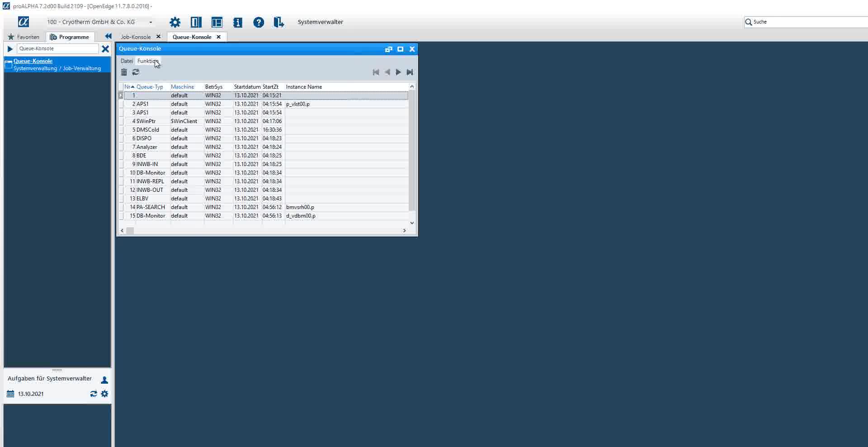The width and height of the screenshot is (868, 447).
Task: Go to previous record in Queue-Konsole
Action: (387, 72)
